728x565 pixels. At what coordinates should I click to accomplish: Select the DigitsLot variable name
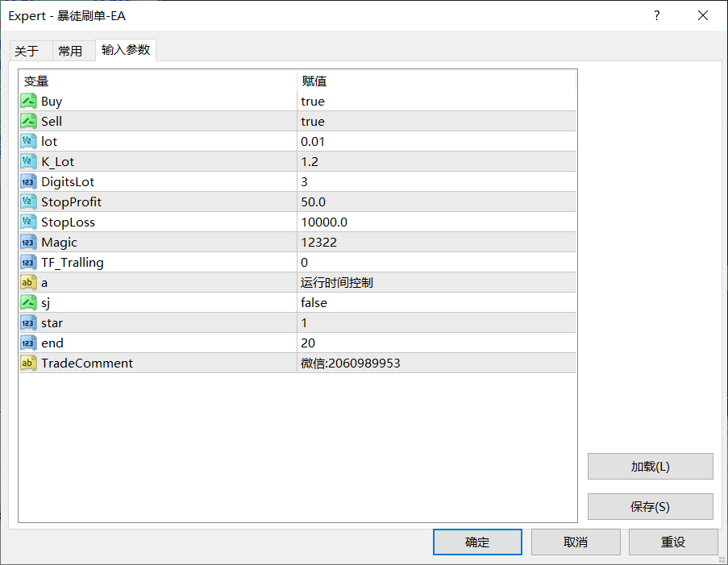[x=68, y=182]
